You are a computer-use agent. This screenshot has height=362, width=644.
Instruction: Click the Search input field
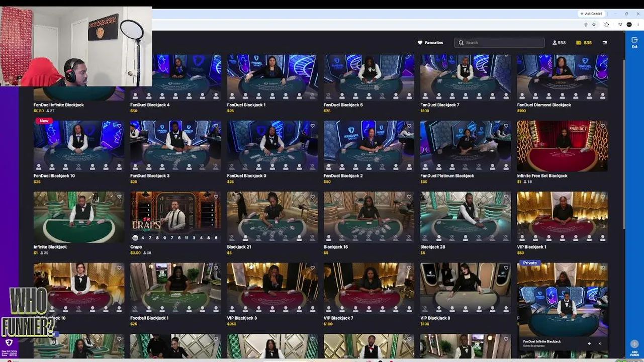tap(499, 43)
